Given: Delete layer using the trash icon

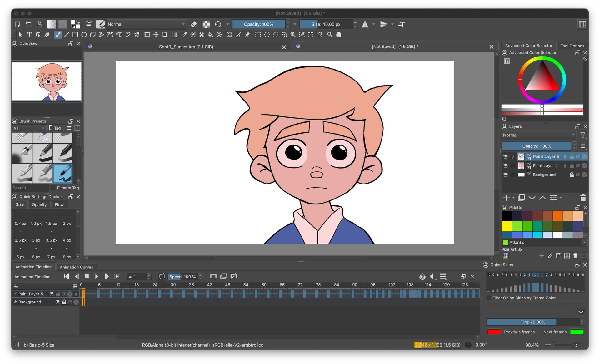Looking at the screenshot, I should click(x=582, y=198).
